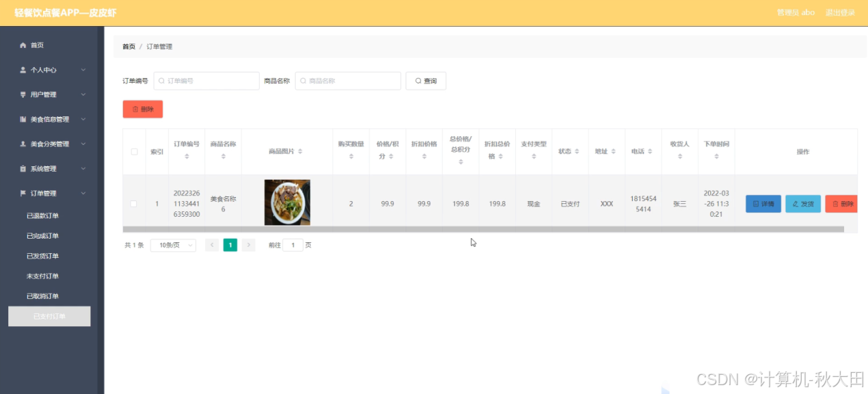Click the icon beside 用户管理
The height and width of the screenshot is (394, 868).
click(23, 94)
